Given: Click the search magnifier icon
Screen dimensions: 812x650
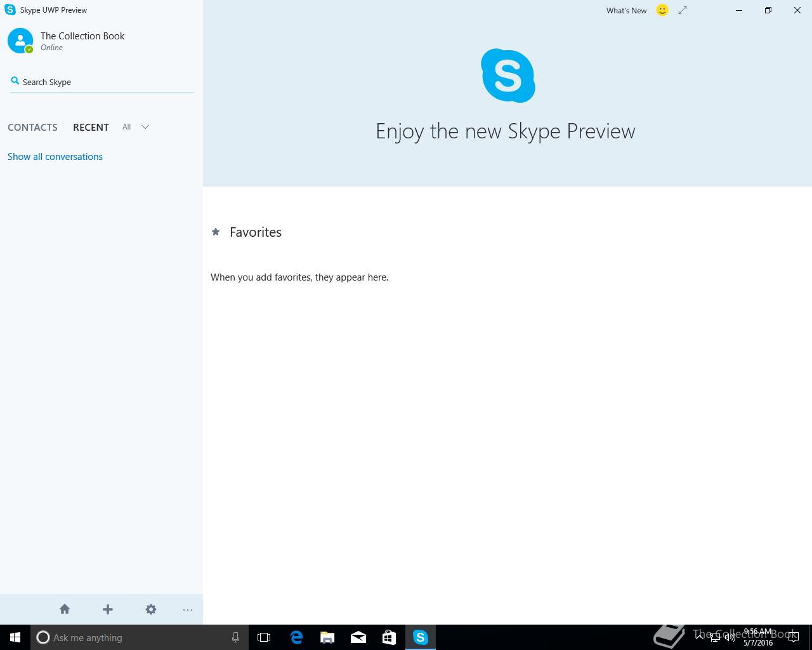Looking at the screenshot, I should (x=15, y=81).
